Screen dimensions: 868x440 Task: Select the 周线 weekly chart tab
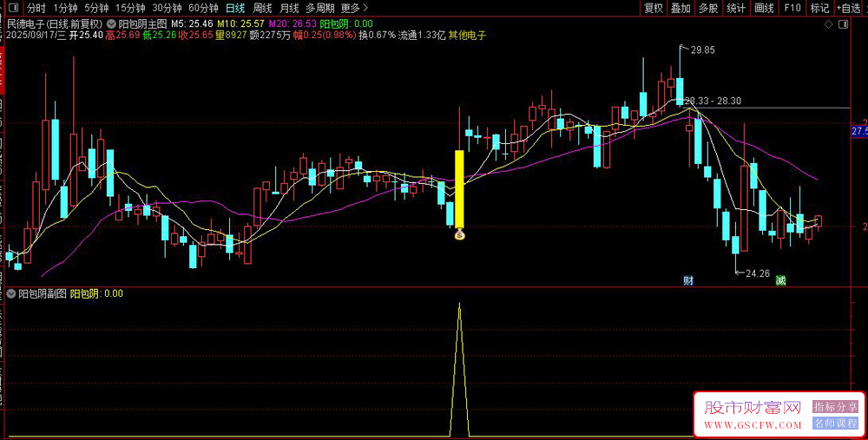tap(262, 8)
